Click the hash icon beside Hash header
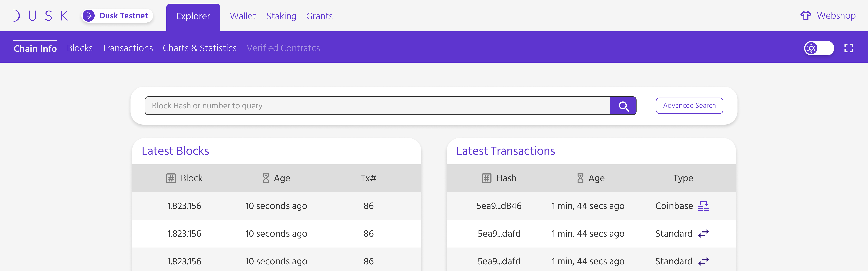This screenshot has height=271, width=868. [486, 178]
